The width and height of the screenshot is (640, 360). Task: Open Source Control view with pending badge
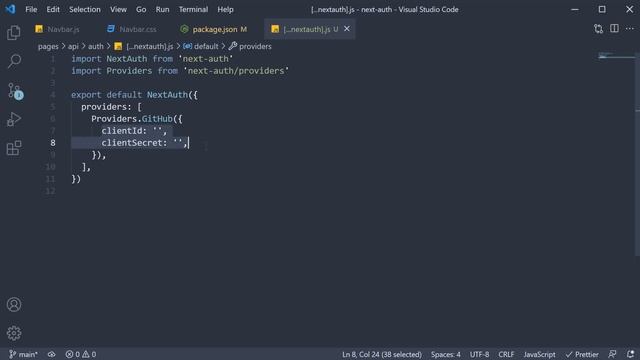point(15,91)
